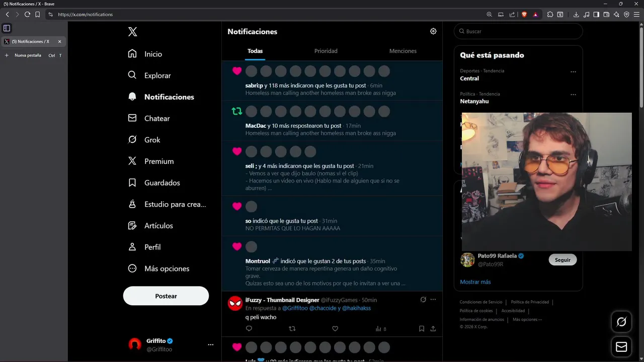Viewport: 644px width, 362px height.
Task: Follow Pato99 Rafaela with Seguir
Action: pos(562,260)
